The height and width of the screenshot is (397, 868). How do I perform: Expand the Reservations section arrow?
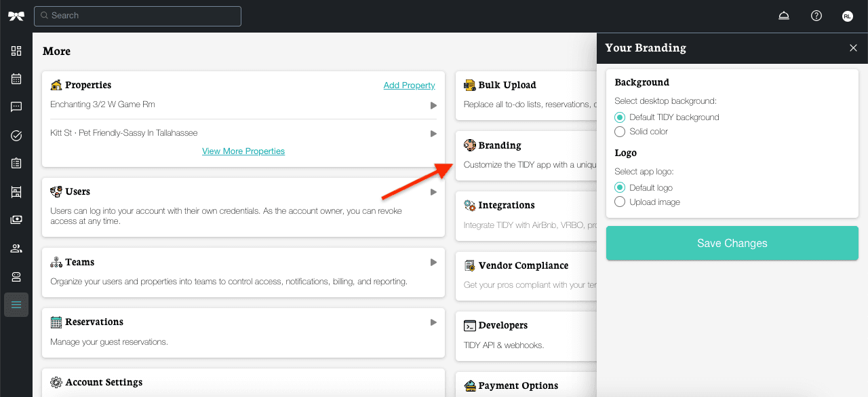(x=433, y=322)
